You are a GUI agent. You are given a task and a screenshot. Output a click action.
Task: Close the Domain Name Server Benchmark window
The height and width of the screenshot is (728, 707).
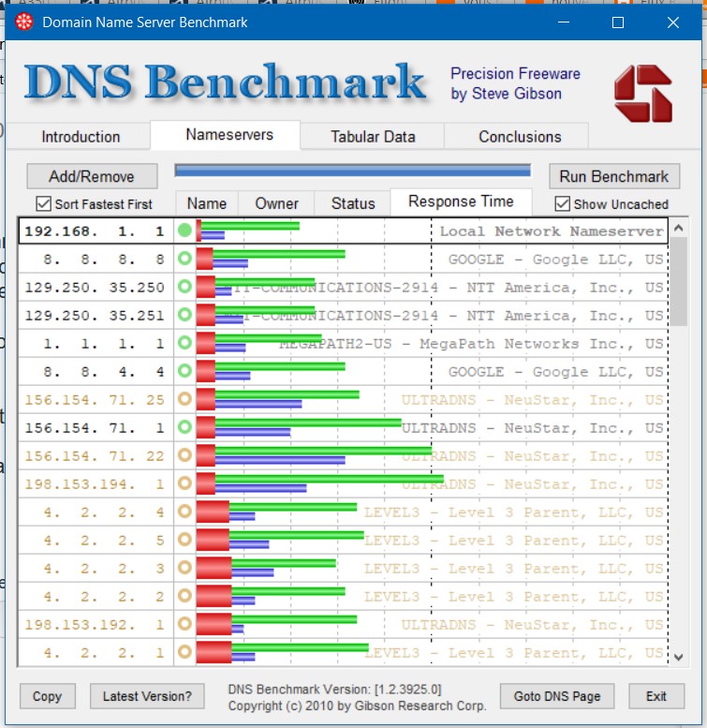673,22
